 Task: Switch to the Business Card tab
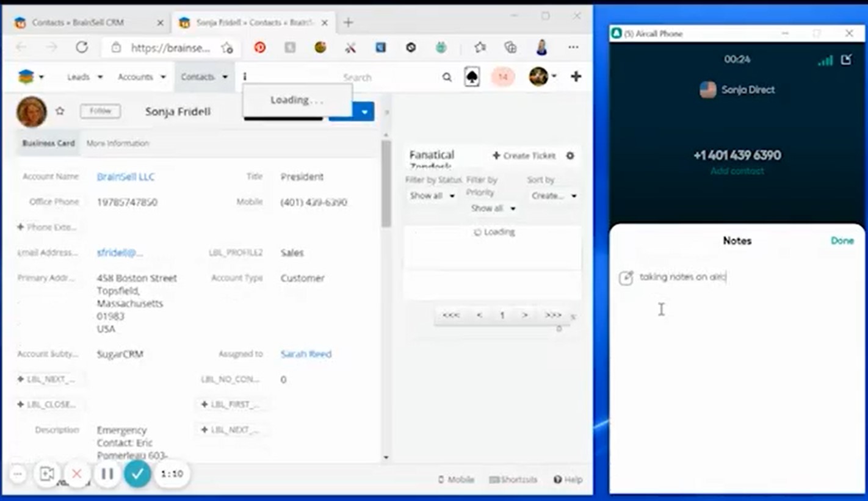click(48, 143)
